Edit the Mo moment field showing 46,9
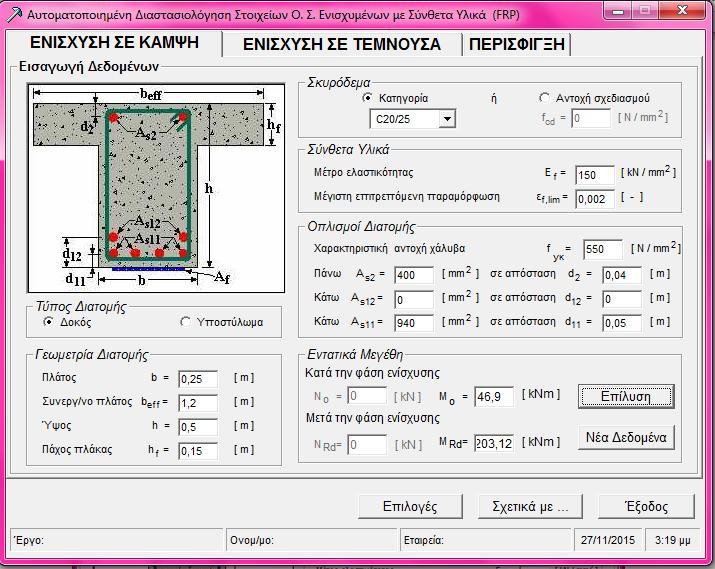This screenshot has width=715, height=569. click(494, 396)
